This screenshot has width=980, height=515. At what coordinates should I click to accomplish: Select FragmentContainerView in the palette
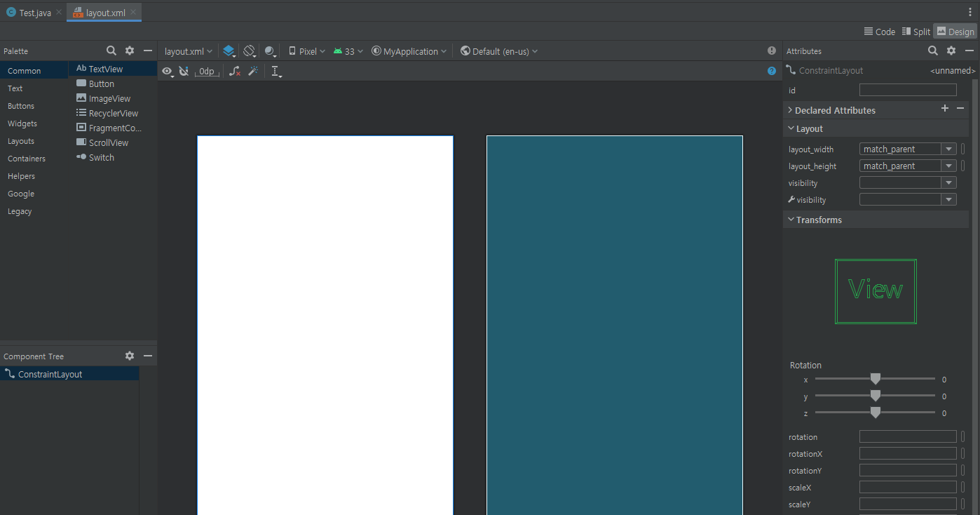tap(113, 128)
